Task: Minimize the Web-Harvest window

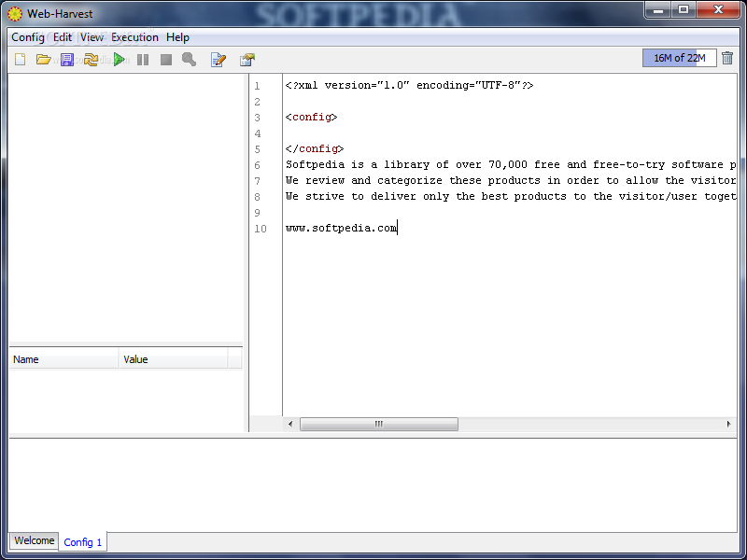Action: click(659, 9)
